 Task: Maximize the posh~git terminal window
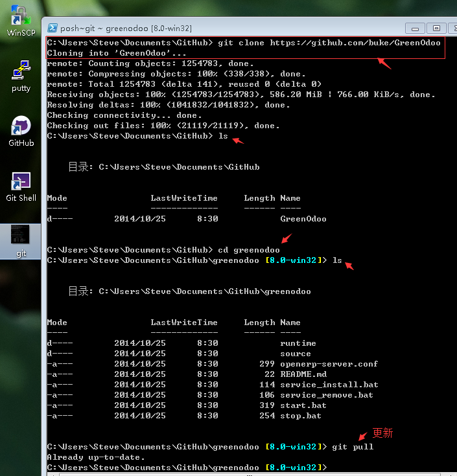pyautogui.click(x=436, y=28)
